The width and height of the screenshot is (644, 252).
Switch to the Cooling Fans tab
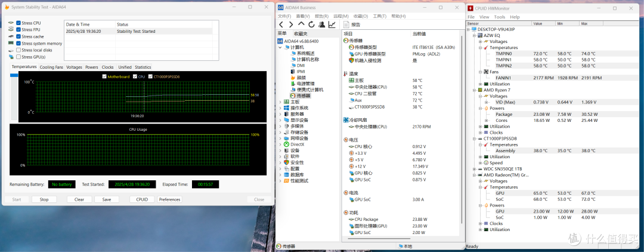(x=51, y=67)
